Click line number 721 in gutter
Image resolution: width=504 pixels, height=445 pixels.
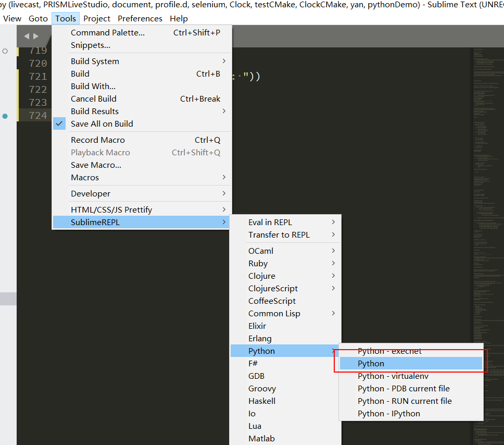pyautogui.click(x=38, y=76)
